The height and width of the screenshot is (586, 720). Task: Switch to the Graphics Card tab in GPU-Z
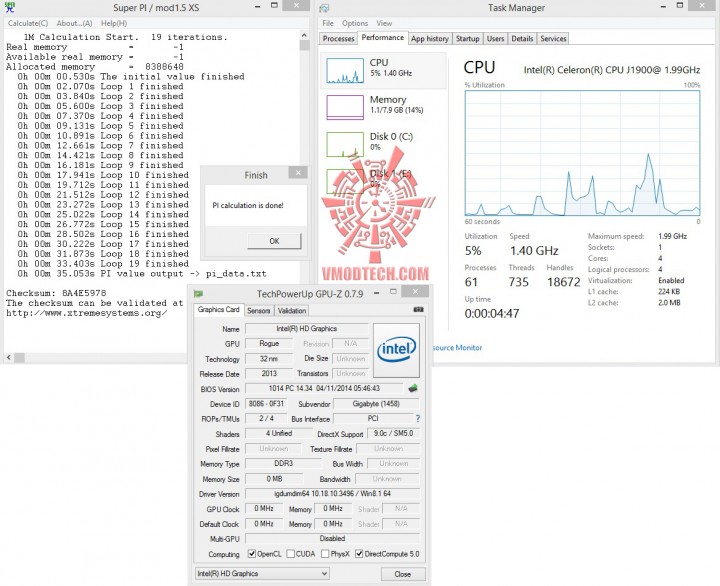[219, 310]
